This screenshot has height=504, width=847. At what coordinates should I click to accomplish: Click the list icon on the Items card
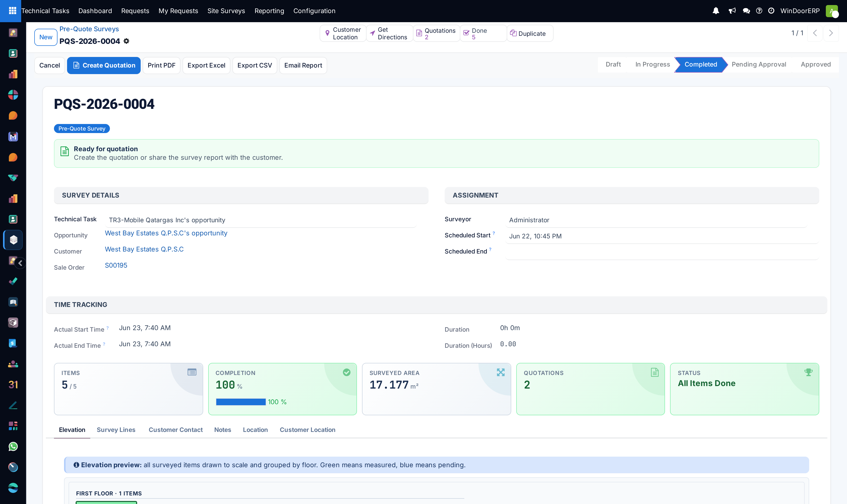click(x=192, y=372)
